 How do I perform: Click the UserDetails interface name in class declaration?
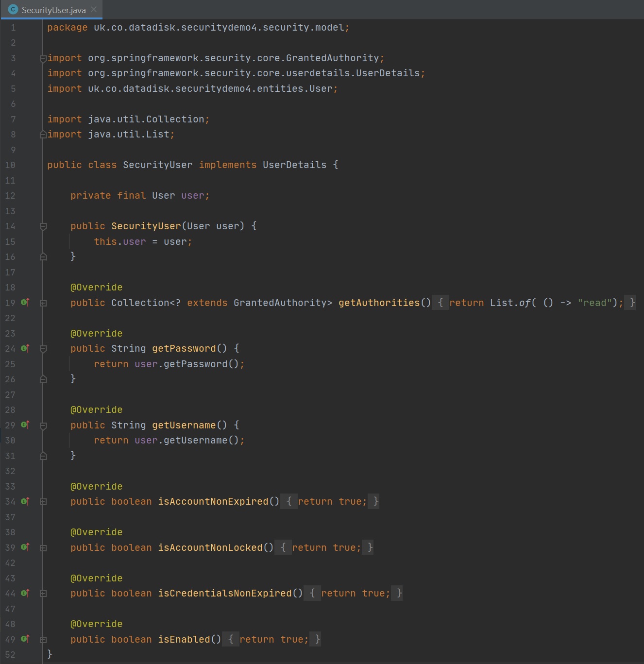click(x=294, y=165)
